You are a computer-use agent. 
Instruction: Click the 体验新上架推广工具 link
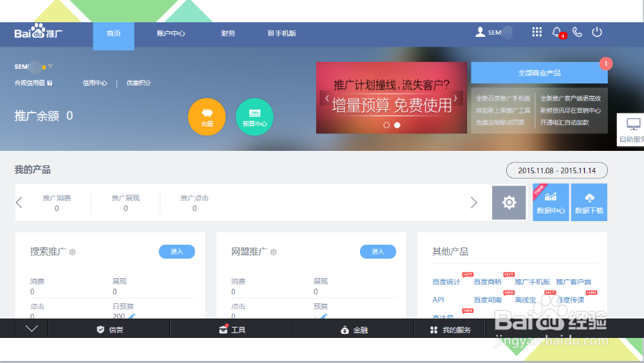pos(503,111)
